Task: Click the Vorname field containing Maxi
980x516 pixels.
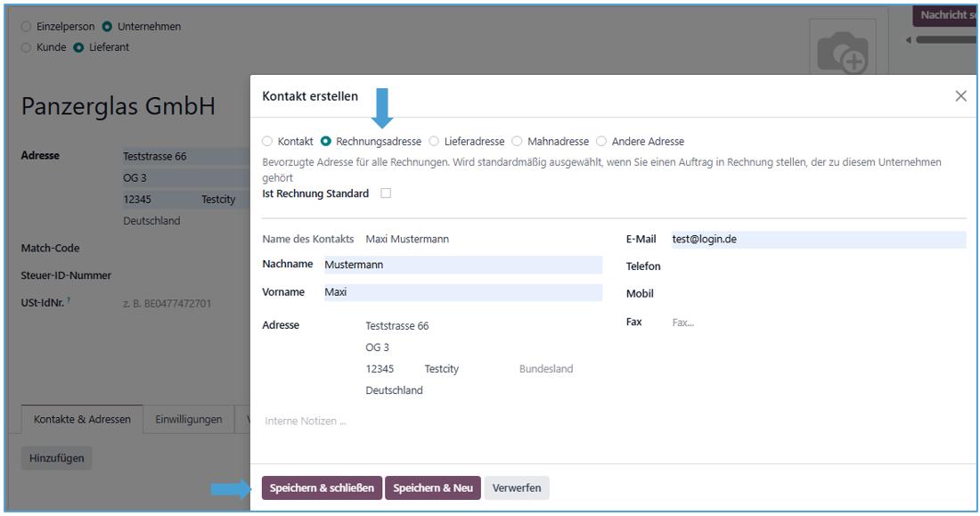Action: click(461, 292)
